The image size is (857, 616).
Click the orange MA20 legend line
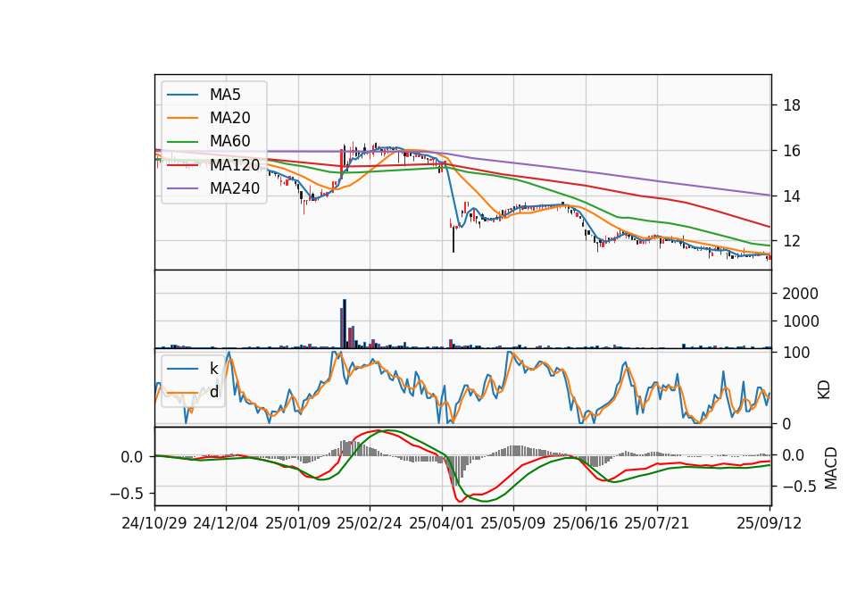[x=182, y=118]
